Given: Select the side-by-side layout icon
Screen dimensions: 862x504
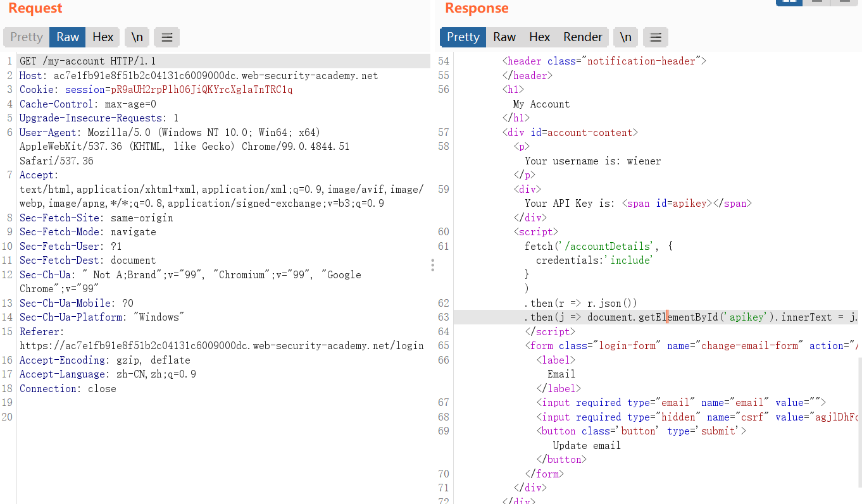Looking at the screenshot, I should click(x=789, y=2).
